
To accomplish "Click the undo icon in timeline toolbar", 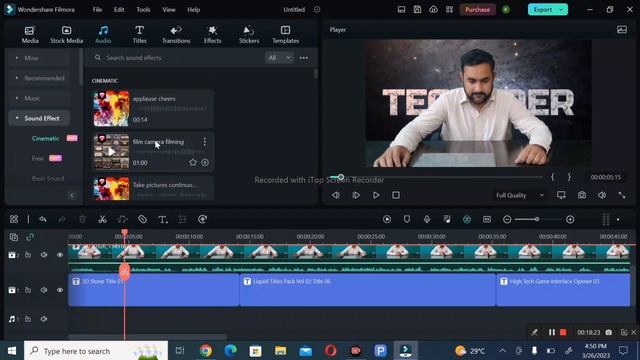I will coord(42,219).
